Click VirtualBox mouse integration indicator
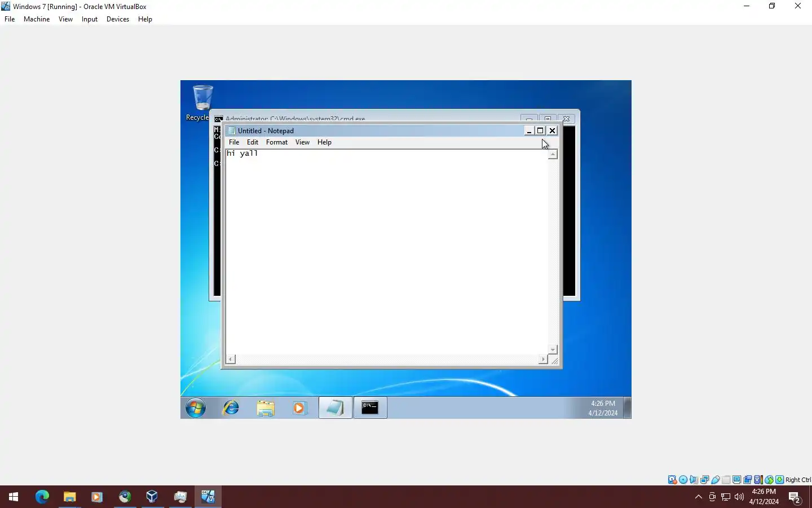The image size is (812, 508). (x=769, y=480)
